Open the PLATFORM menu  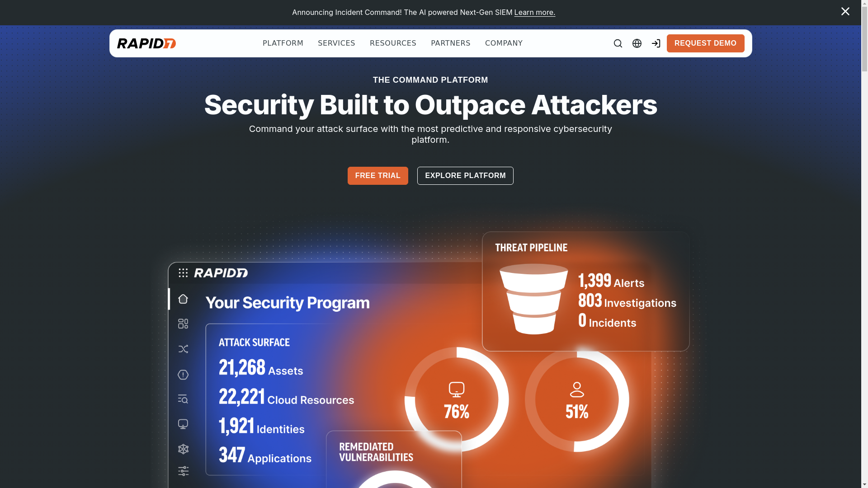click(283, 43)
